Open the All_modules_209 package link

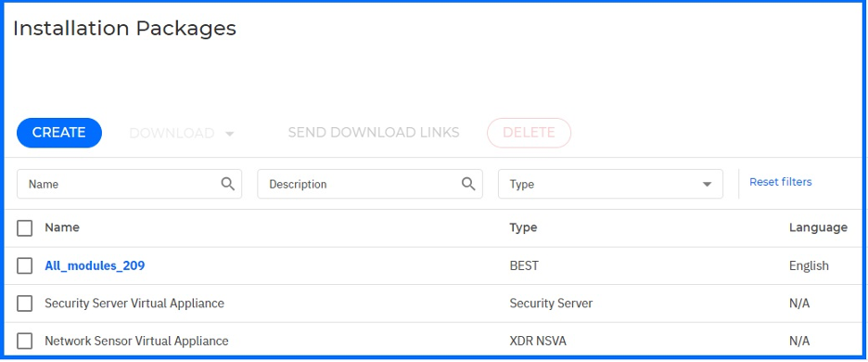point(95,265)
